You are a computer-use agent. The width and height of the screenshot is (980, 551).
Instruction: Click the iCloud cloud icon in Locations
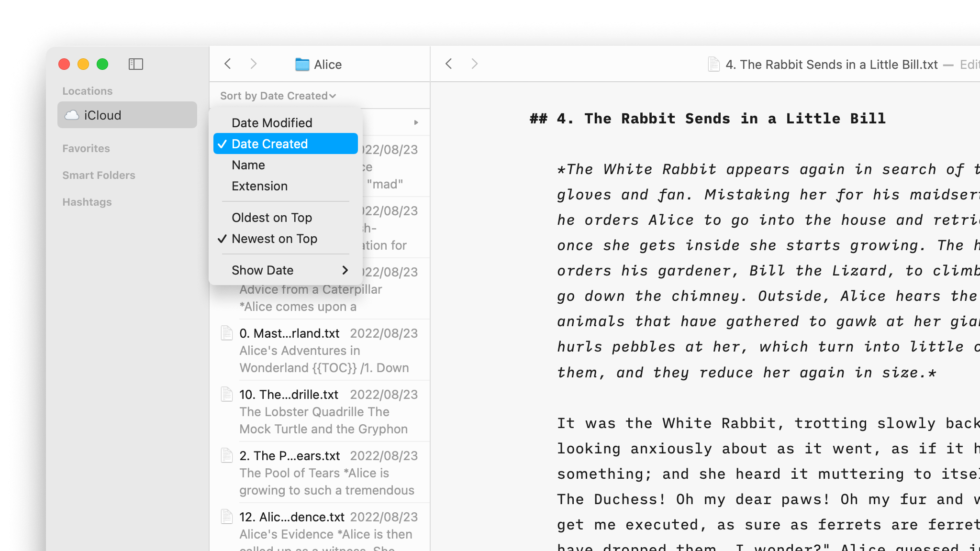pyautogui.click(x=73, y=115)
